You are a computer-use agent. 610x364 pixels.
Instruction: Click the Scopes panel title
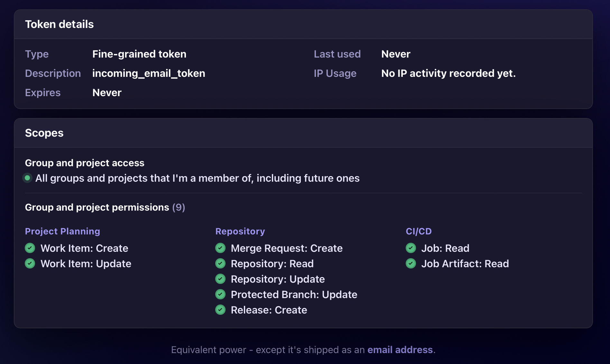coord(44,133)
